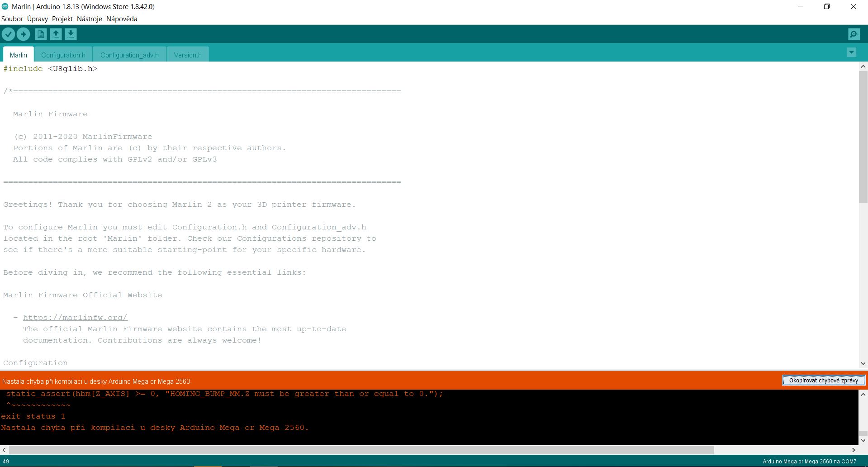Open a sketch with the up-arrow icon
Viewport: 868px width, 467px height.
(x=56, y=34)
